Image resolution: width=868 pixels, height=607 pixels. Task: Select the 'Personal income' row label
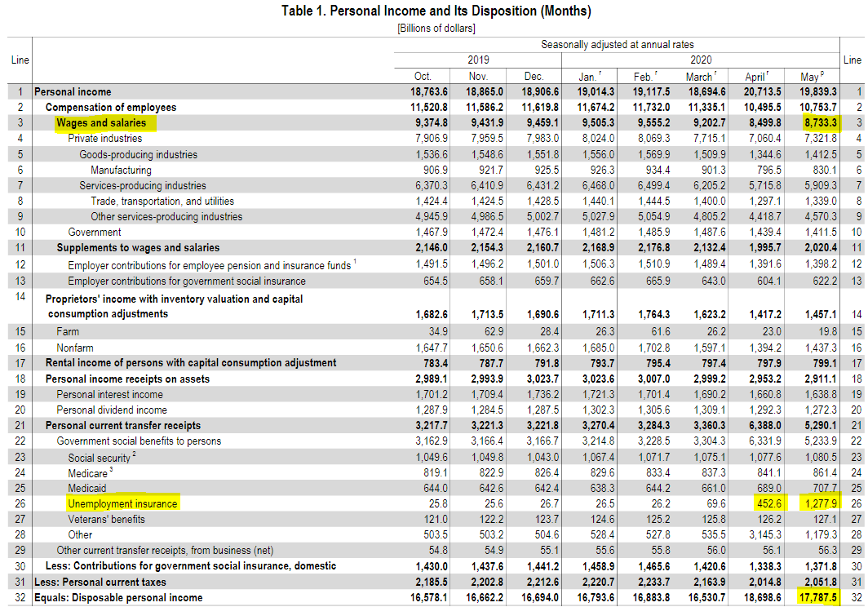[73, 92]
